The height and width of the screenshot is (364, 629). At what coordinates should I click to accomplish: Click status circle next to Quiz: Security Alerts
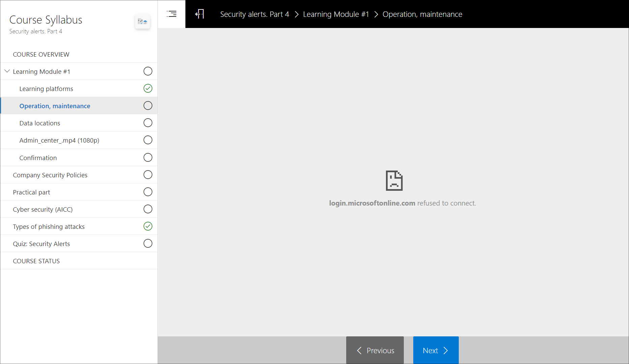[x=148, y=243]
